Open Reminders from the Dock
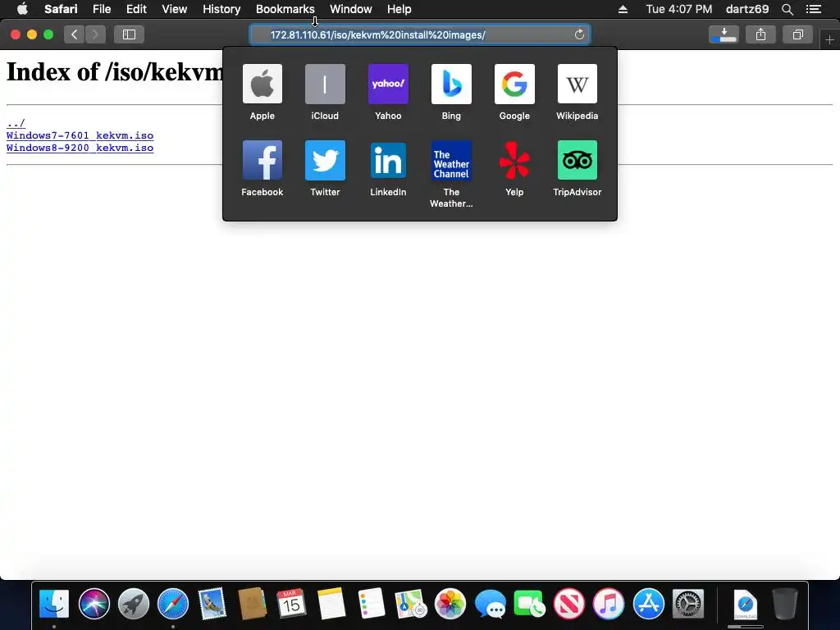Screen dimensions: 840x630 click(371, 604)
